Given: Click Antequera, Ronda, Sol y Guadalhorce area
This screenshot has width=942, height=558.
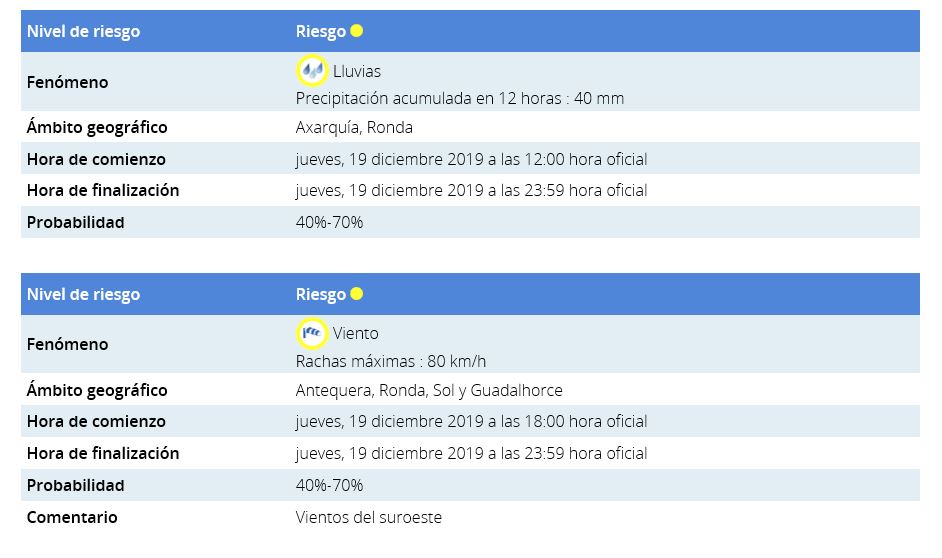Looking at the screenshot, I should click(429, 390).
